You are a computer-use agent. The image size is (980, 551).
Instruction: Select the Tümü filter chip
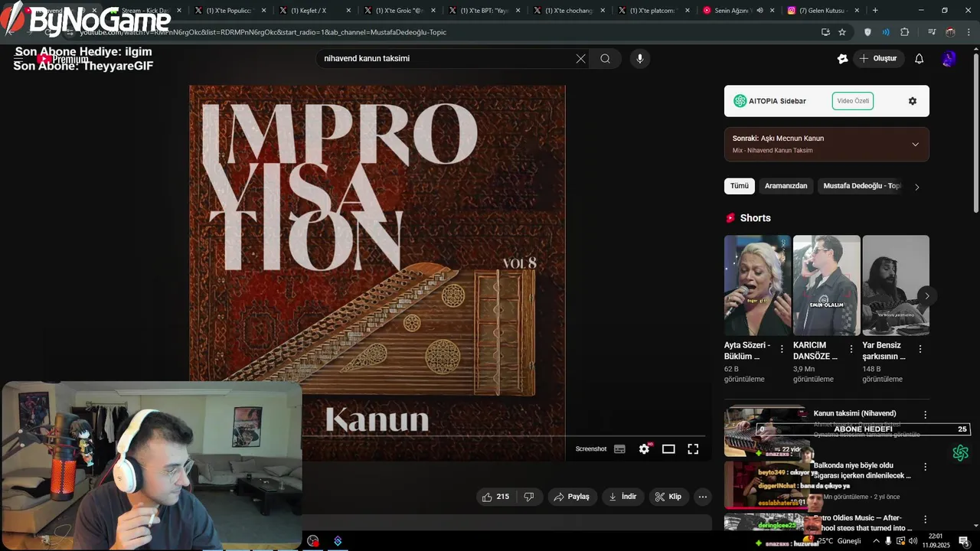[740, 186]
